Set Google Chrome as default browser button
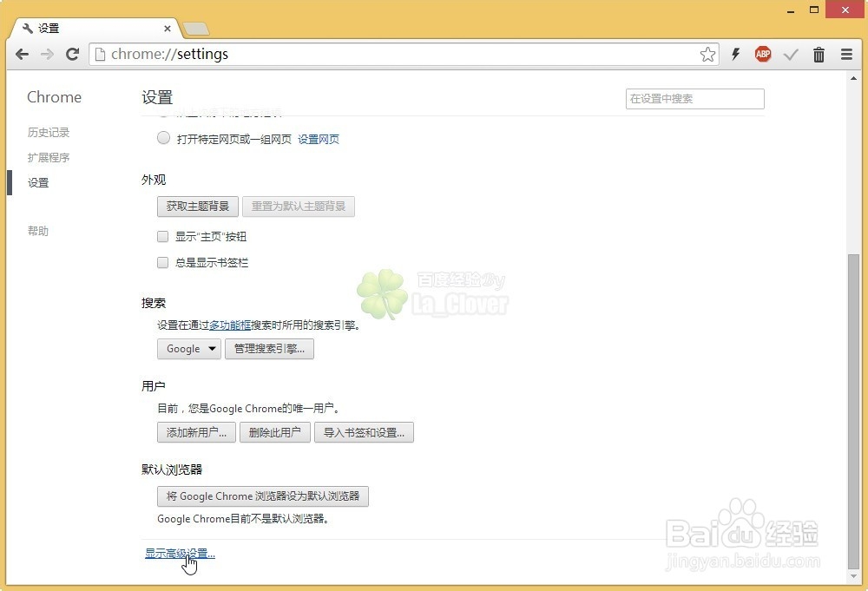Screen dimensions: 868x591 click(263, 496)
